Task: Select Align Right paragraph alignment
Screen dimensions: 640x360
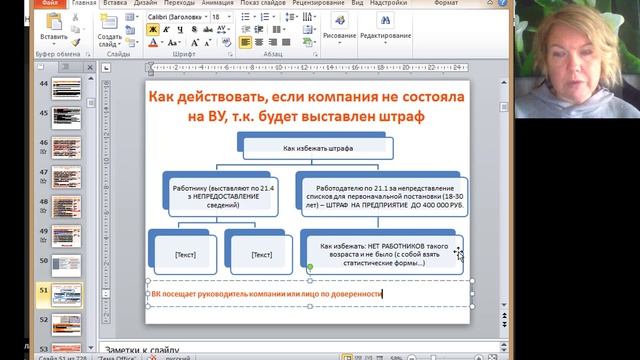Action: tap(273, 42)
